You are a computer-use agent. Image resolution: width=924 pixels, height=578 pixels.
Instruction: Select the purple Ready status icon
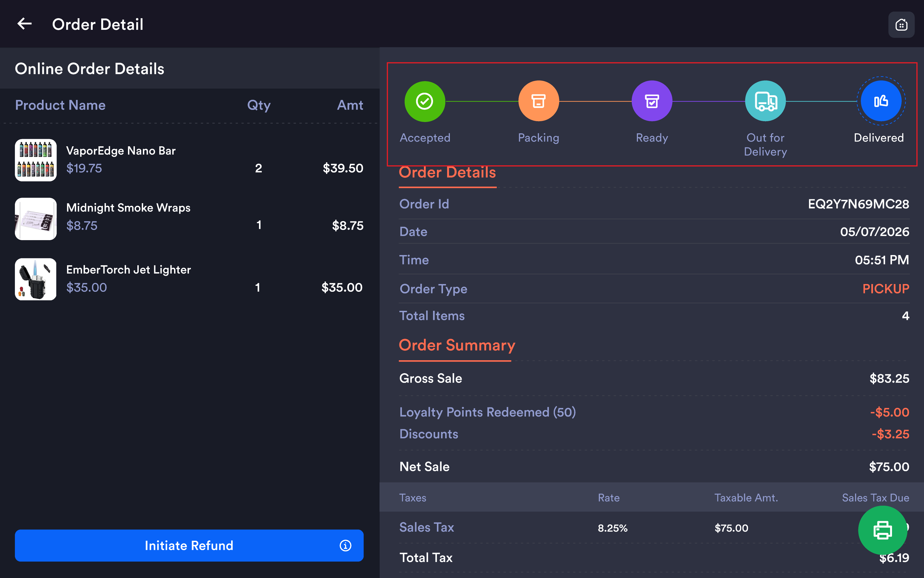652,101
